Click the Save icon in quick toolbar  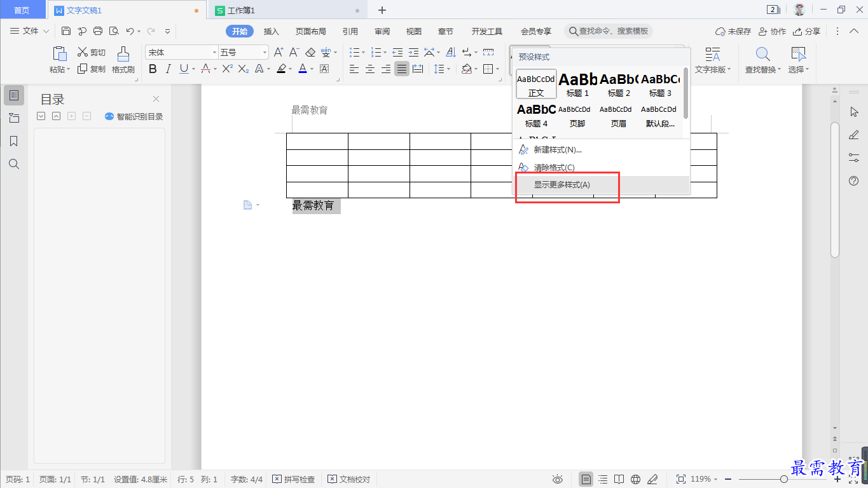(66, 31)
